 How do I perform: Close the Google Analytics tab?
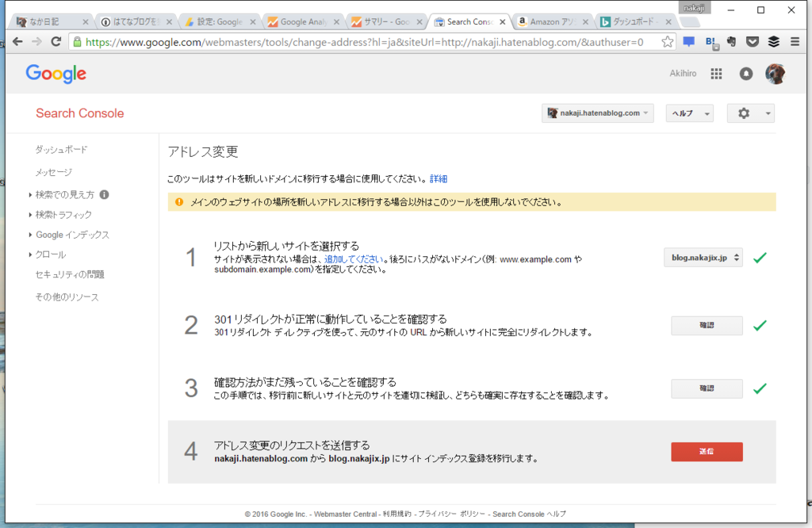coord(336,21)
